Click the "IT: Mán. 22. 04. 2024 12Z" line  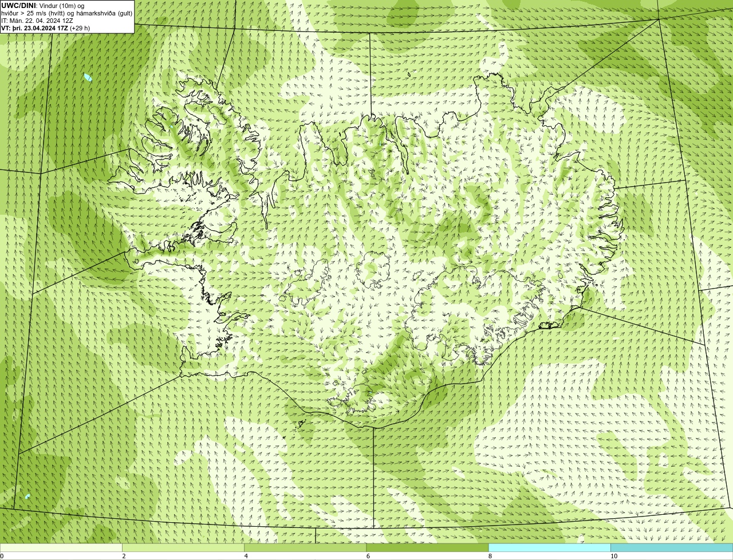click(37, 21)
